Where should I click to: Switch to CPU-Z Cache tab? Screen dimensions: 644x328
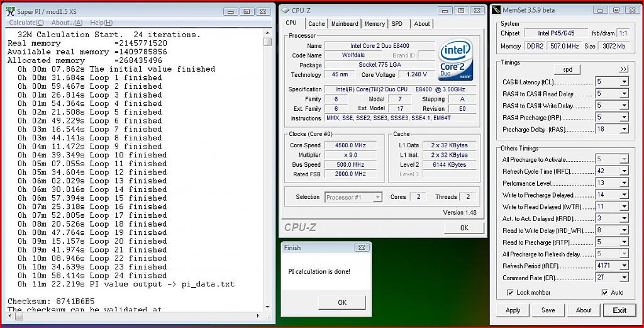316,24
